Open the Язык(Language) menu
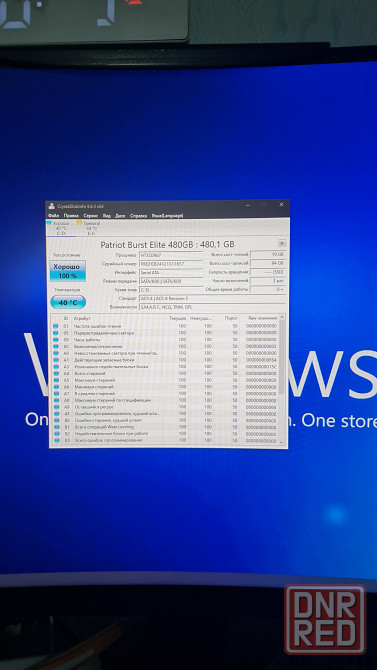This screenshot has height=670, width=377. [x=167, y=215]
